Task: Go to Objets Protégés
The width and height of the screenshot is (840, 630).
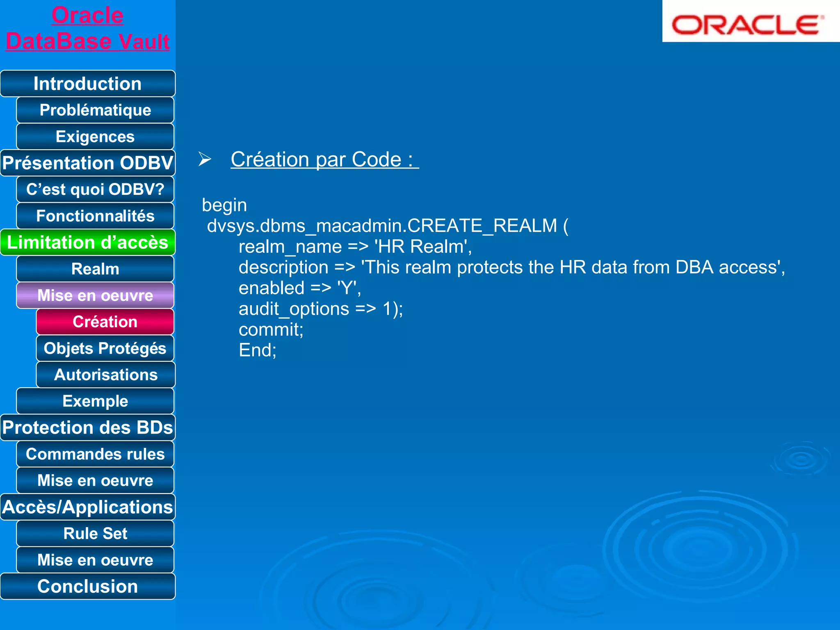Action: click(x=105, y=348)
